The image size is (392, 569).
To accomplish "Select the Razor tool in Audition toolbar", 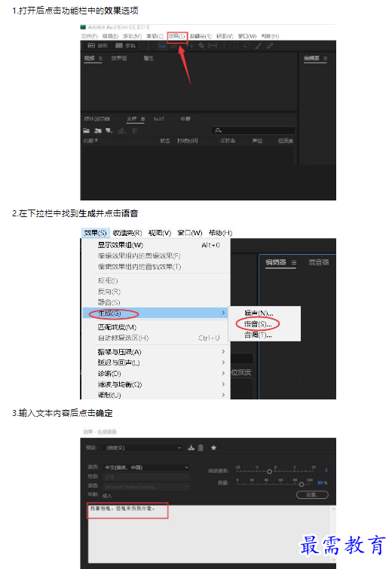I will (x=201, y=46).
